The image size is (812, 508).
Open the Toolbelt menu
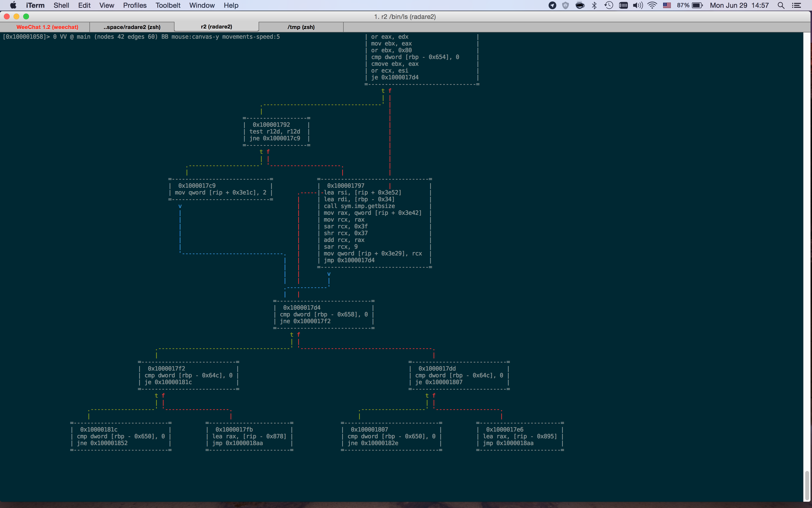click(168, 5)
